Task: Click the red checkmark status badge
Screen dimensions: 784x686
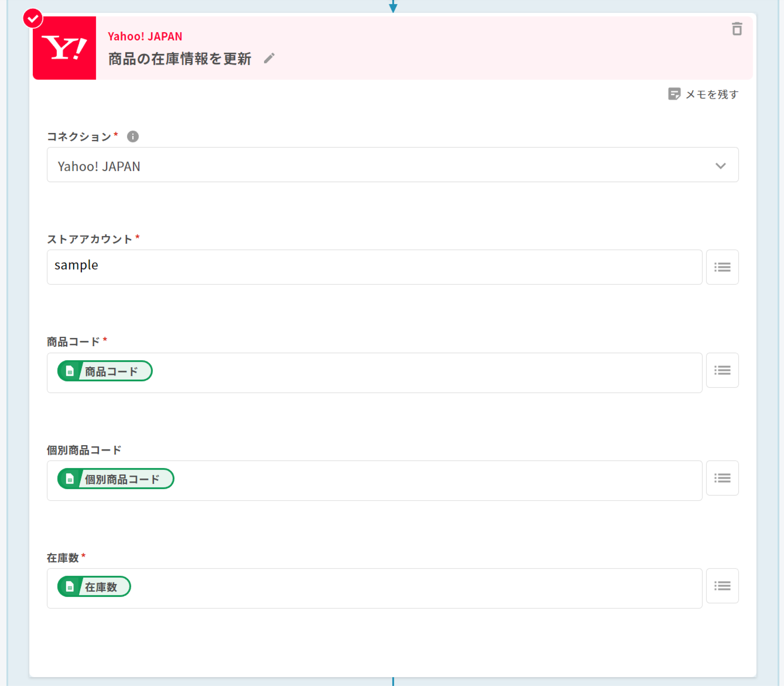Action: click(x=32, y=18)
